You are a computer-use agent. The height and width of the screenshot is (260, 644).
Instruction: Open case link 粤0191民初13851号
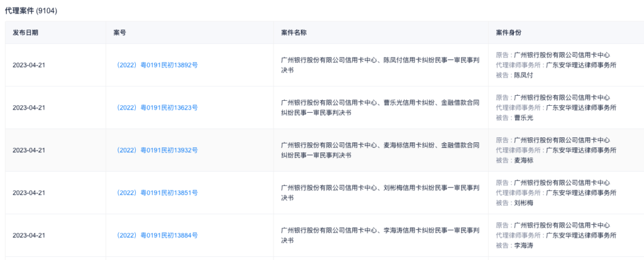157,193
